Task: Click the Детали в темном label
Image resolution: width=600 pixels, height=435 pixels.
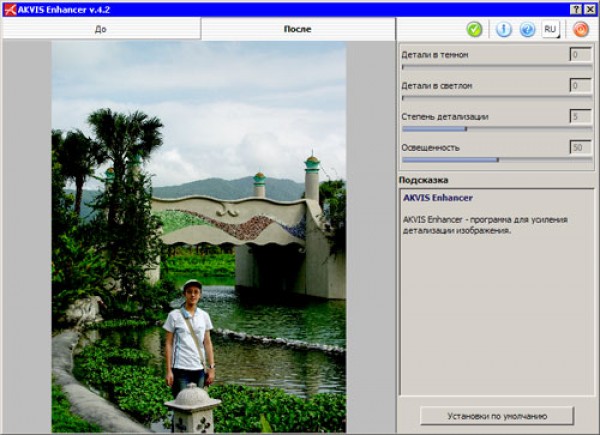Action: pos(435,55)
